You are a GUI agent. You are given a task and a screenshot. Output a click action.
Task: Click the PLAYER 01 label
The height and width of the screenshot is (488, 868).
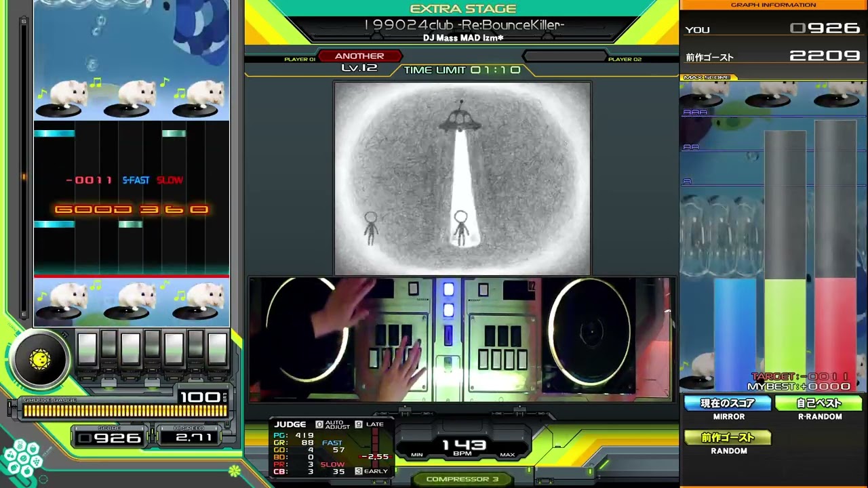tap(300, 60)
